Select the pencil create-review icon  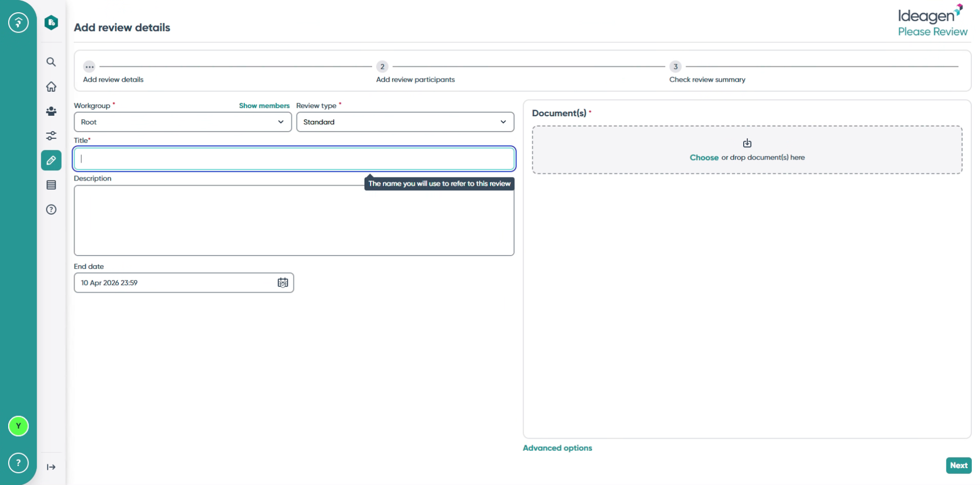pyautogui.click(x=51, y=160)
